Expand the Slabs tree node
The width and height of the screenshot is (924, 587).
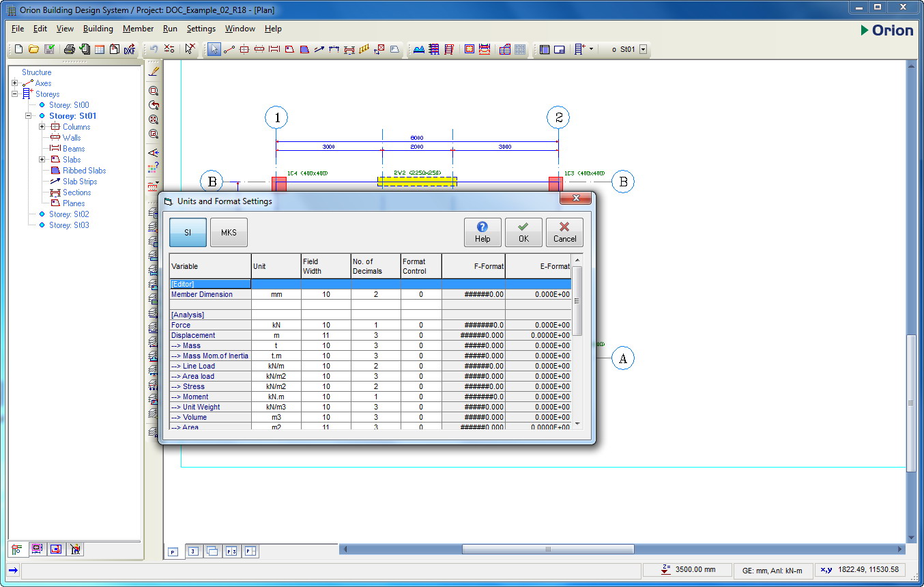coord(42,160)
